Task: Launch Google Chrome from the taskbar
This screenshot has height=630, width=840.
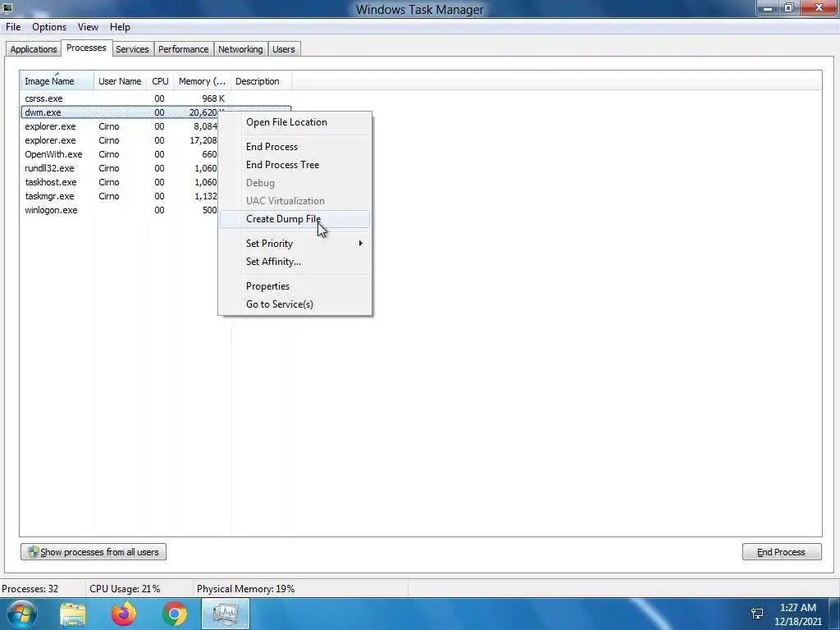Action: tap(175, 614)
